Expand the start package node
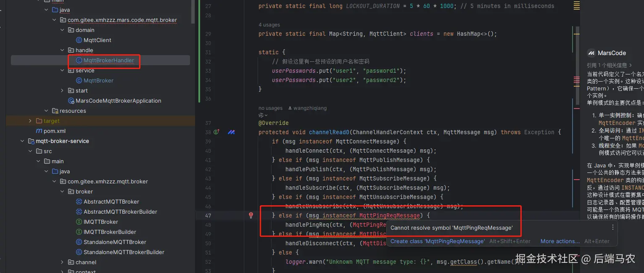 62,90
